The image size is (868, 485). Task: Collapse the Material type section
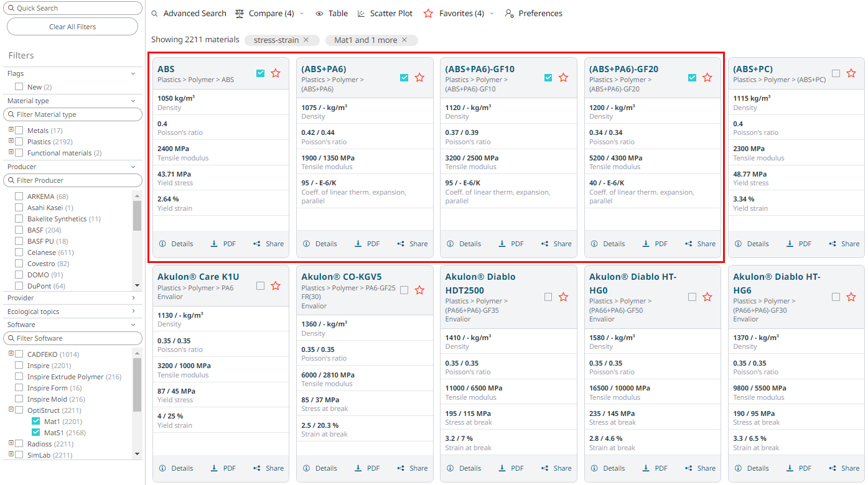(x=133, y=101)
